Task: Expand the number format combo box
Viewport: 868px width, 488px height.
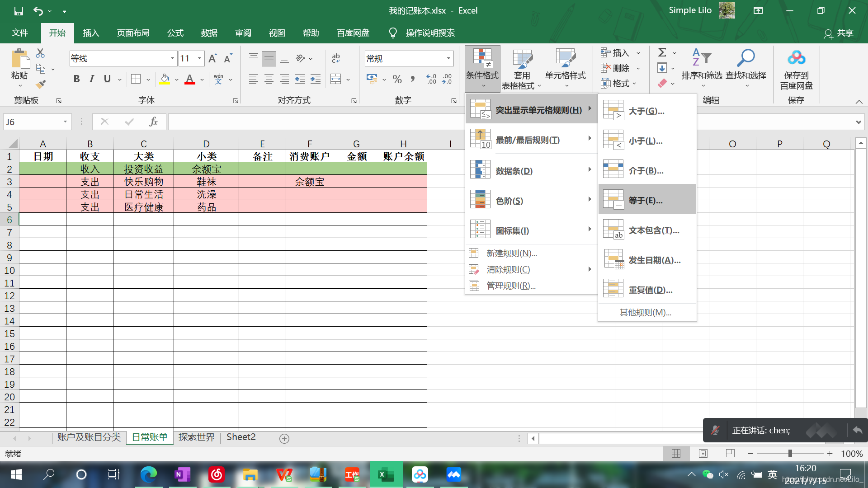Action: point(448,58)
